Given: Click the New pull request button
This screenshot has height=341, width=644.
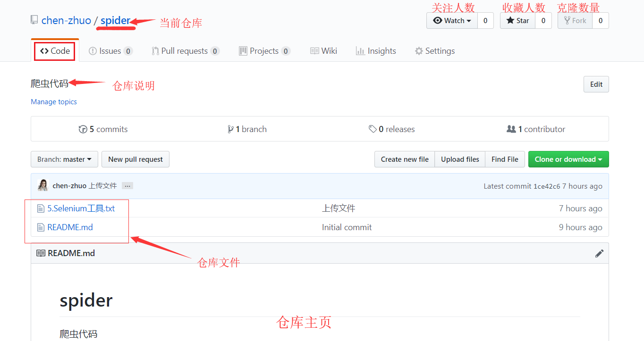Looking at the screenshot, I should click(x=135, y=159).
